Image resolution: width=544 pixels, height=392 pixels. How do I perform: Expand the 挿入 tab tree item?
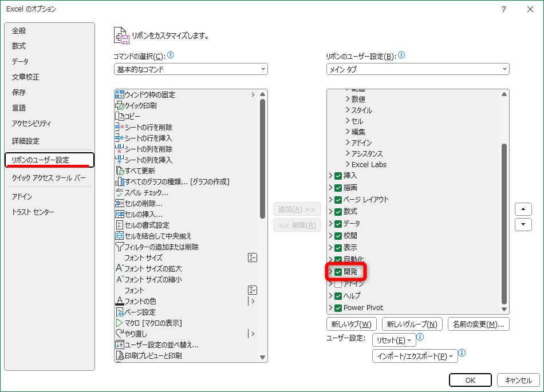coord(331,177)
